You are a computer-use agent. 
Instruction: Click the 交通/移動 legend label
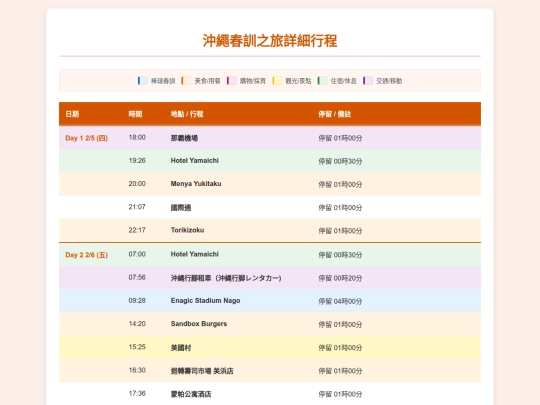coord(389,81)
